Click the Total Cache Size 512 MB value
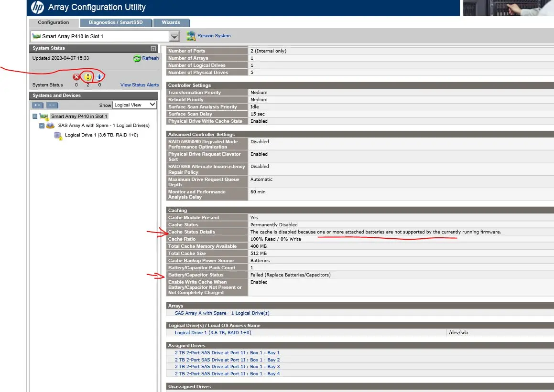The image size is (554, 392). point(259,254)
